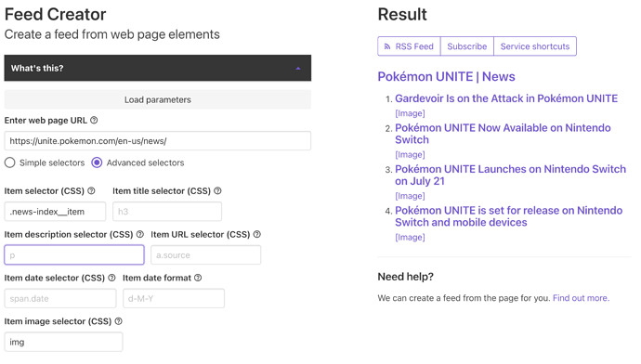Open help icon for Item title selector
The image size is (641, 364).
pos(217,190)
